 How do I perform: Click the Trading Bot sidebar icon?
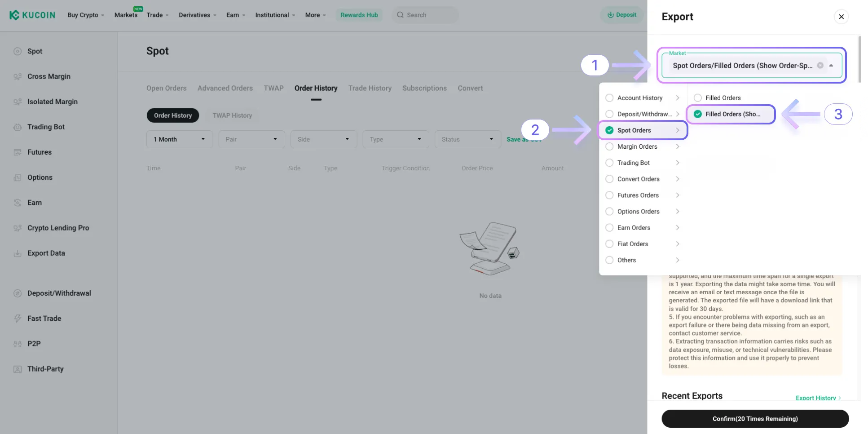coord(18,127)
